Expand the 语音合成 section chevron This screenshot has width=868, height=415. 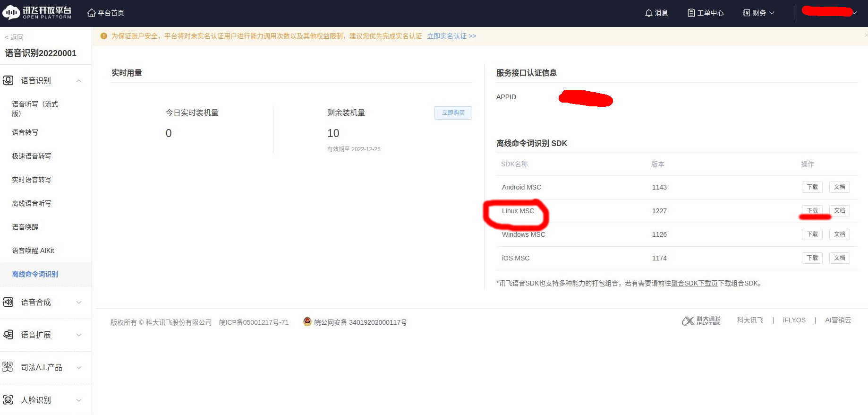[79, 303]
